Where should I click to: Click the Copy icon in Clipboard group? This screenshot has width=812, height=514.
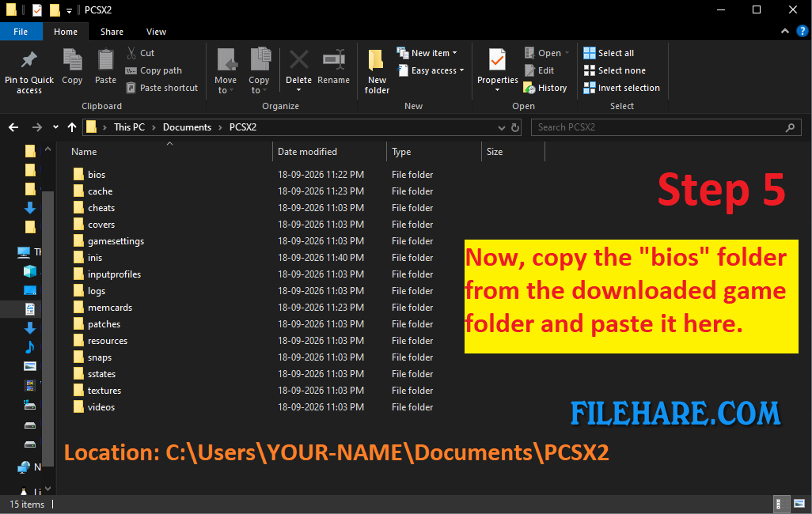pyautogui.click(x=72, y=59)
